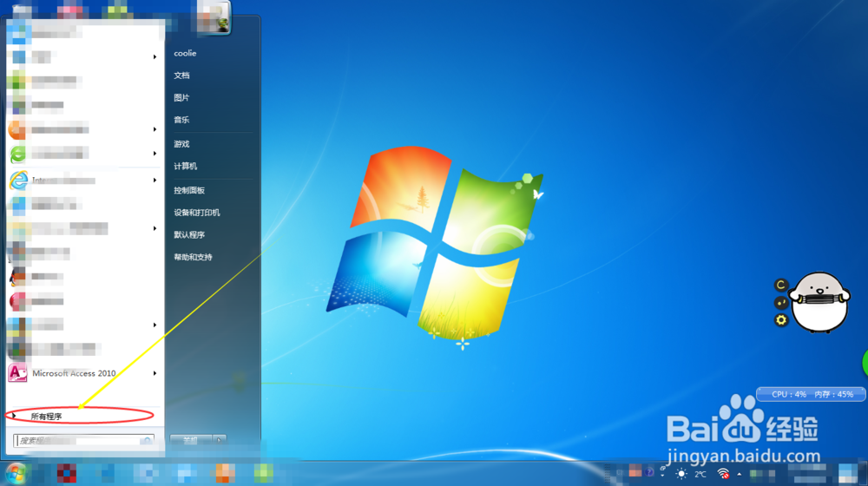Screen dimensions: 868x486
Task: Open 默认程序 (Default Programs)
Action: click(189, 234)
